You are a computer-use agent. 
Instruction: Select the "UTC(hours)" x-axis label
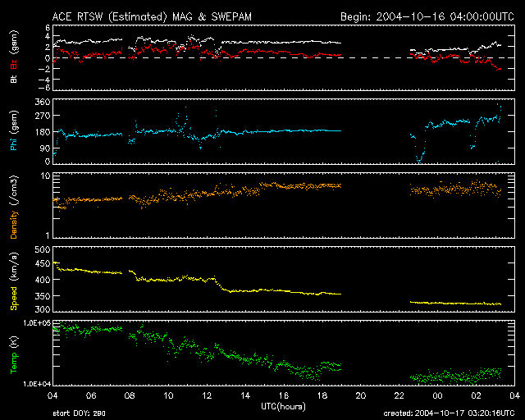[x=283, y=407]
